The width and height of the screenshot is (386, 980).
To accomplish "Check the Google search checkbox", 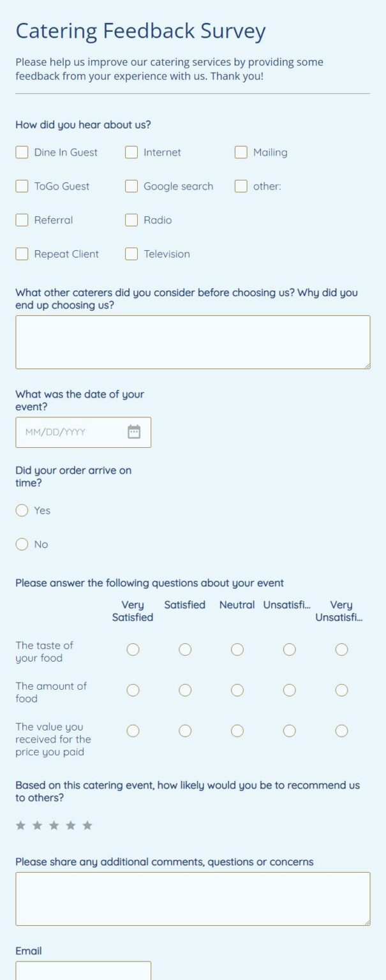I will click(131, 186).
